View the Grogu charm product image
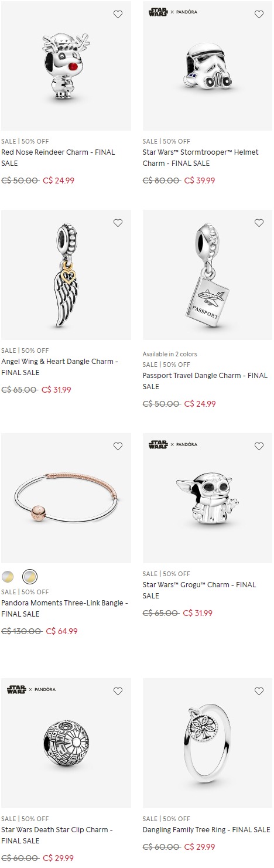Image resolution: width=274 pixels, height=868 pixels. tap(207, 498)
